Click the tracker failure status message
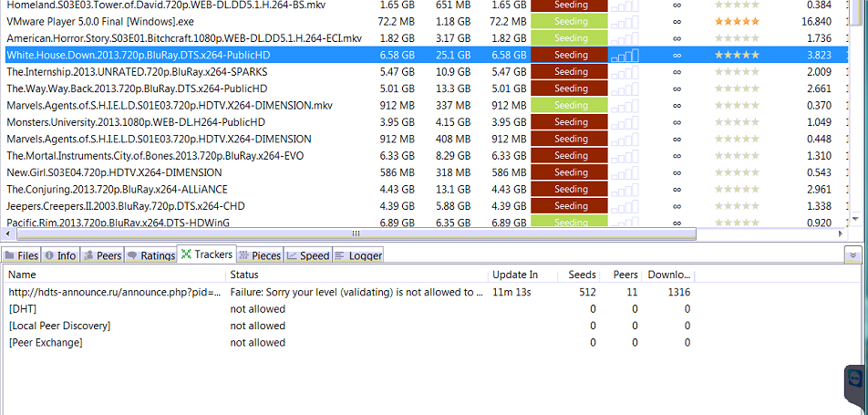 (x=356, y=292)
